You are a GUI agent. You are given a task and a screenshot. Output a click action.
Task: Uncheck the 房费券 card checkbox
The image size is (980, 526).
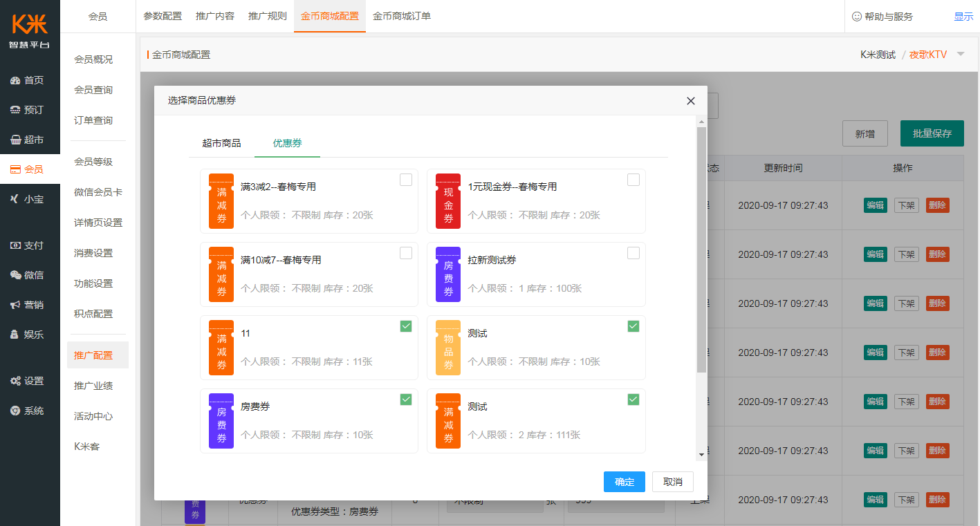click(406, 400)
